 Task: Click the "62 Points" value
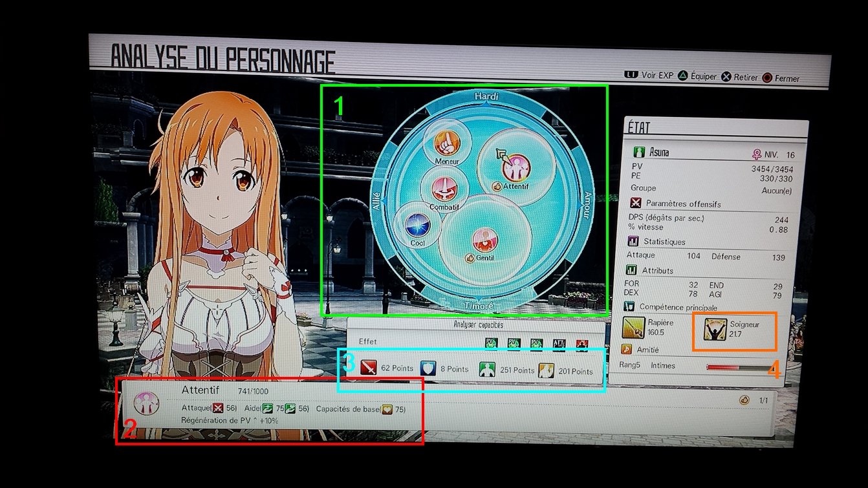pyautogui.click(x=397, y=368)
